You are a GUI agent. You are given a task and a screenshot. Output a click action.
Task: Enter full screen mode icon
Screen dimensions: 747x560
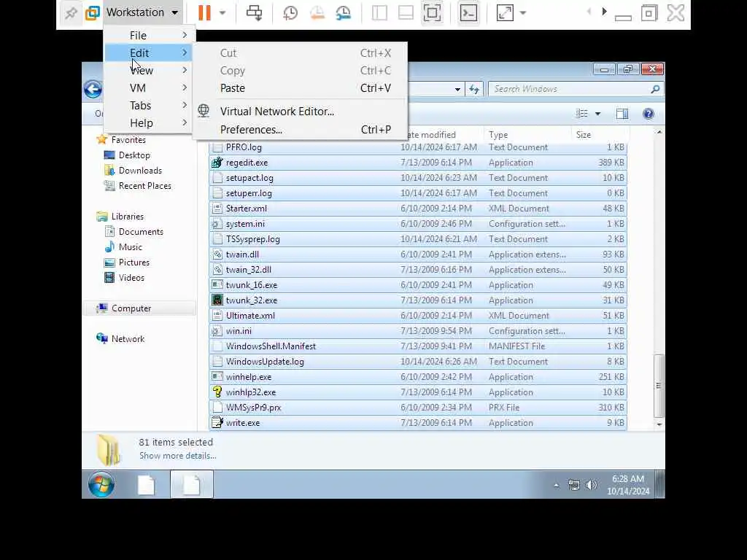pyautogui.click(x=432, y=13)
